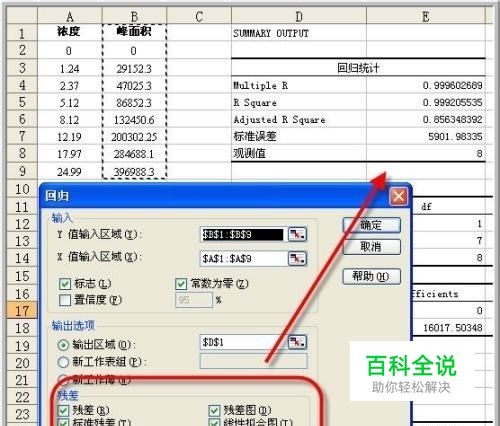Click cell with header 浓度
Image resolution: width=500 pixels, height=426 pixels.
click(x=70, y=32)
